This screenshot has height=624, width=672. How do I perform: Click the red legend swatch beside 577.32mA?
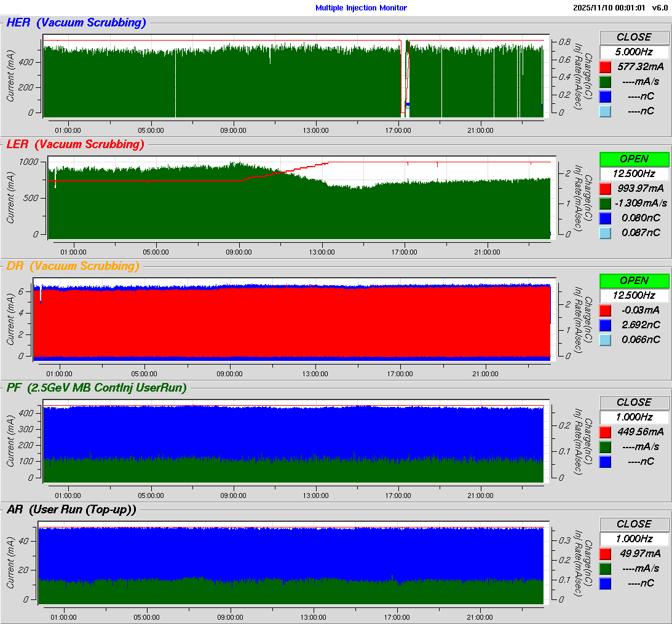(605, 66)
